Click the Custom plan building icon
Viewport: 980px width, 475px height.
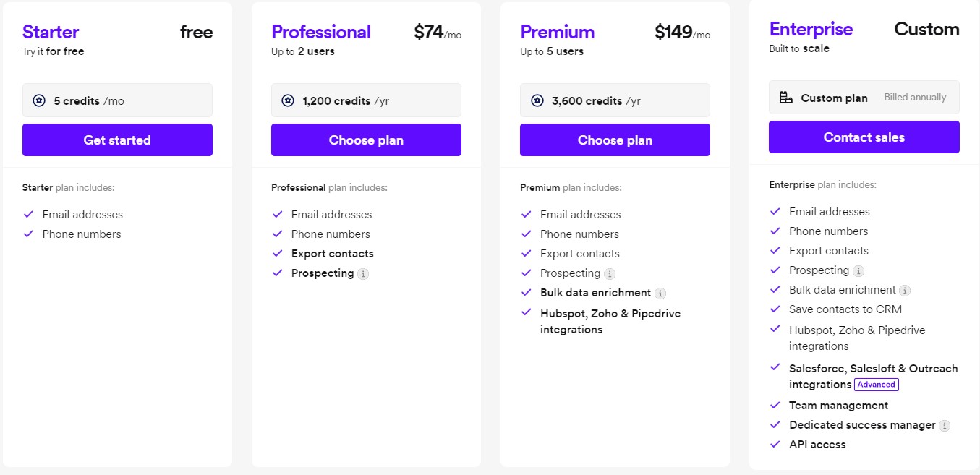point(786,98)
